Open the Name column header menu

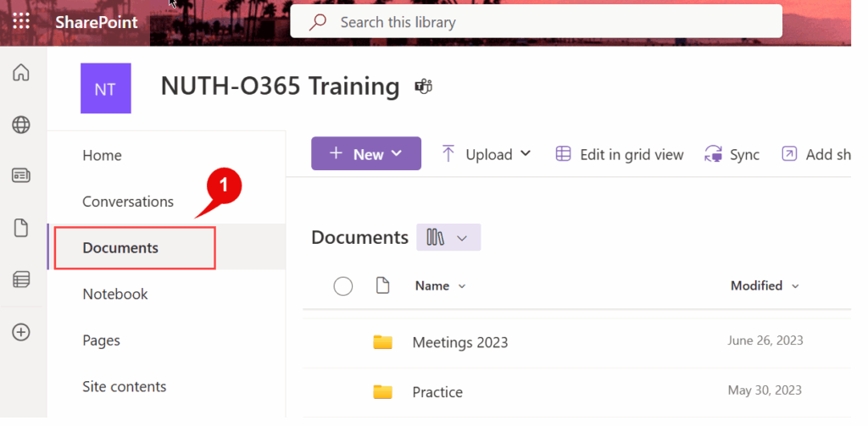point(440,286)
